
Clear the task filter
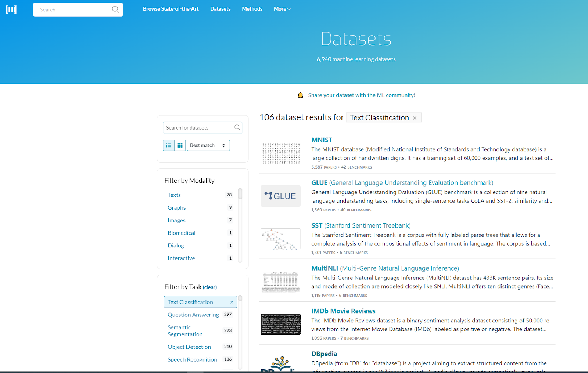pyautogui.click(x=210, y=287)
